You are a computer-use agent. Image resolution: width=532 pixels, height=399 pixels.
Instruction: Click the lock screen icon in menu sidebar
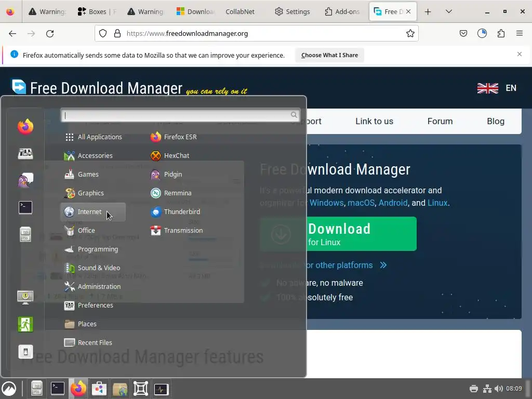(x=25, y=297)
